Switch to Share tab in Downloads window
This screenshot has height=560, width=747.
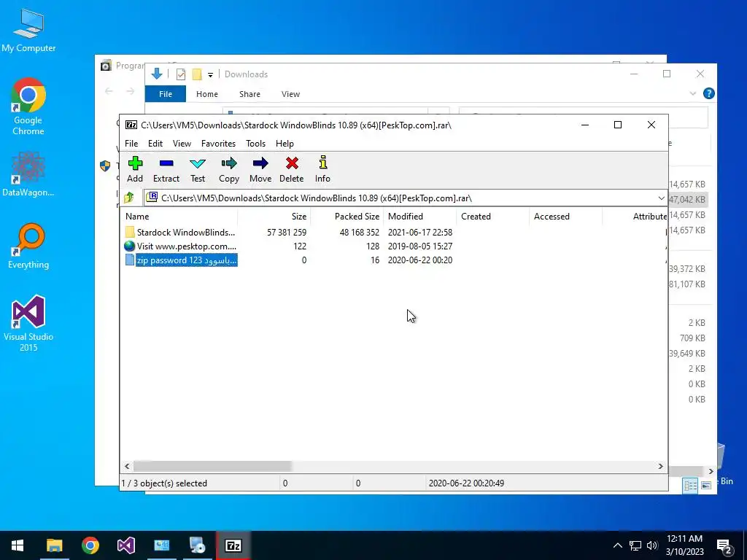pyautogui.click(x=249, y=94)
